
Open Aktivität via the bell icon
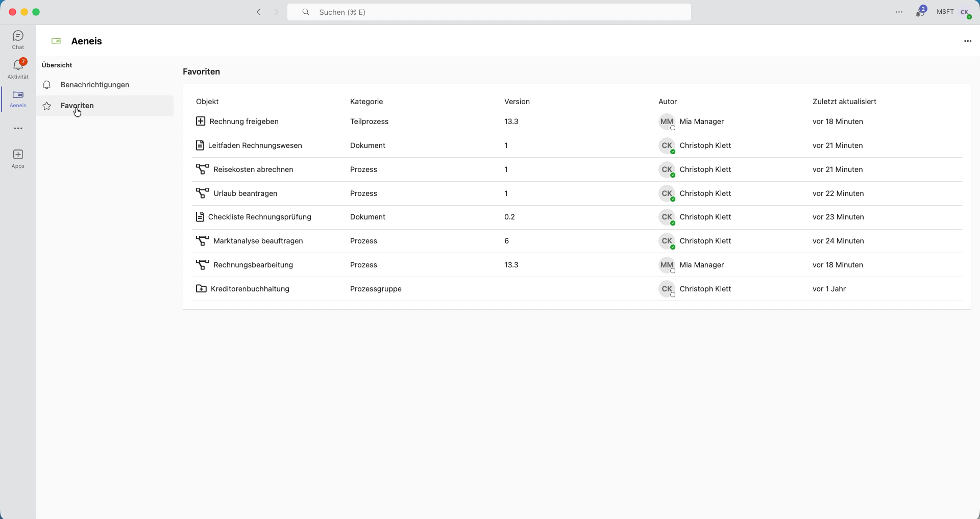click(18, 68)
